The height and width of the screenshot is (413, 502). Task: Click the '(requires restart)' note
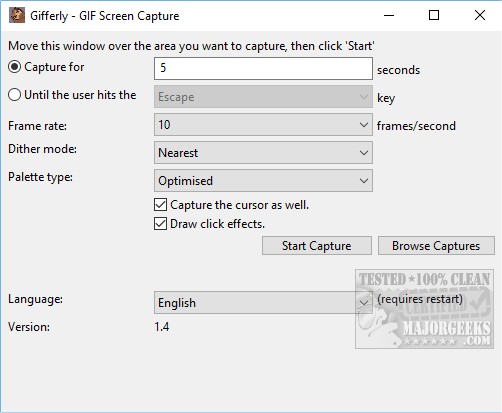[420, 299]
